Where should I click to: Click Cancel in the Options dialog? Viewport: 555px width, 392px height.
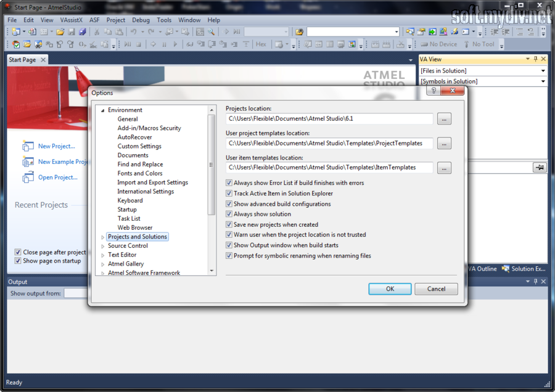436,288
